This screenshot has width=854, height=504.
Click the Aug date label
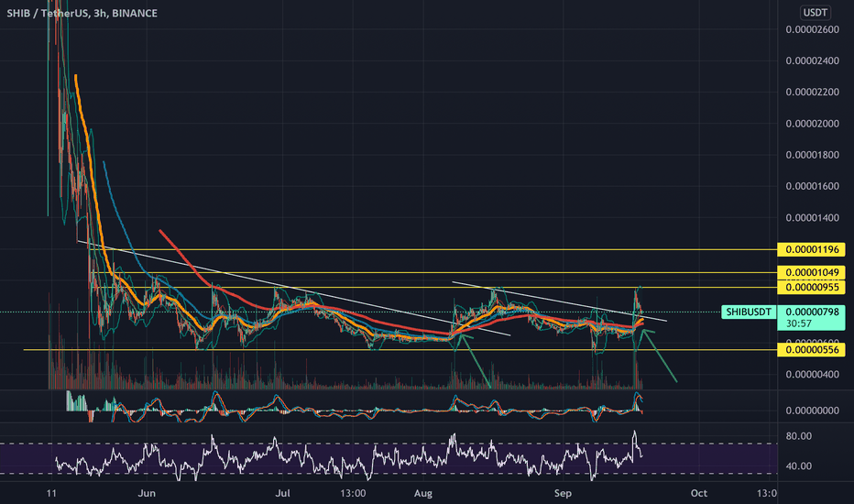click(x=423, y=493)
